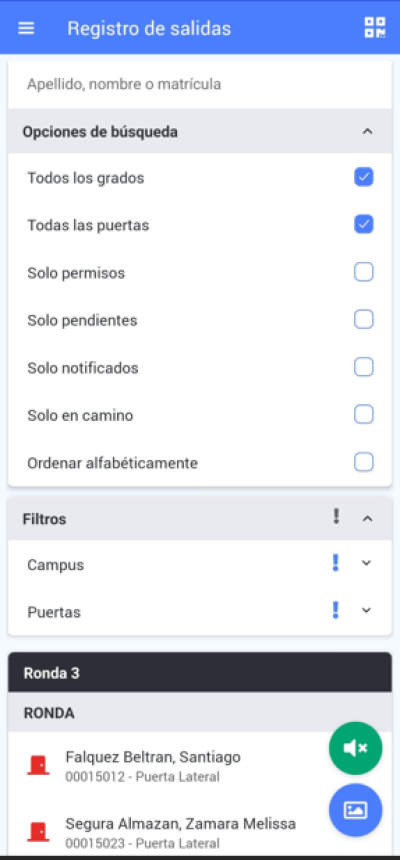The image size is (400, 860).
Task: Tap the green mute sound button
Action: 356,748
